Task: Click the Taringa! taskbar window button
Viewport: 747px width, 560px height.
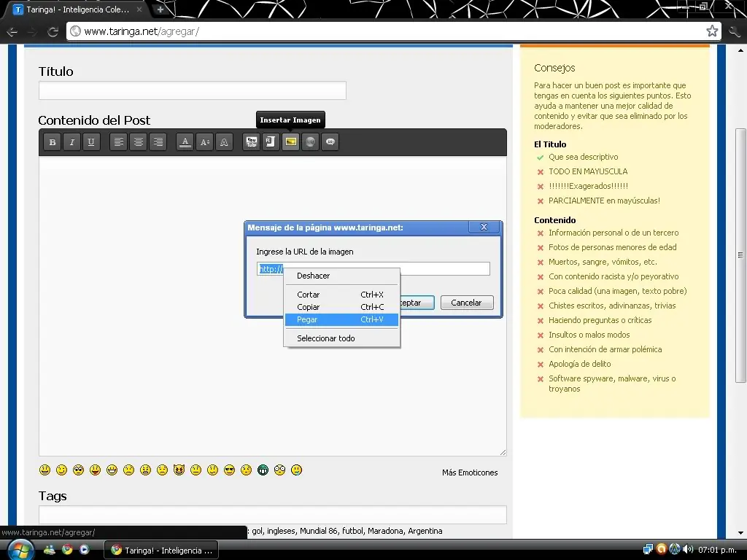Action: pos(161,551)
